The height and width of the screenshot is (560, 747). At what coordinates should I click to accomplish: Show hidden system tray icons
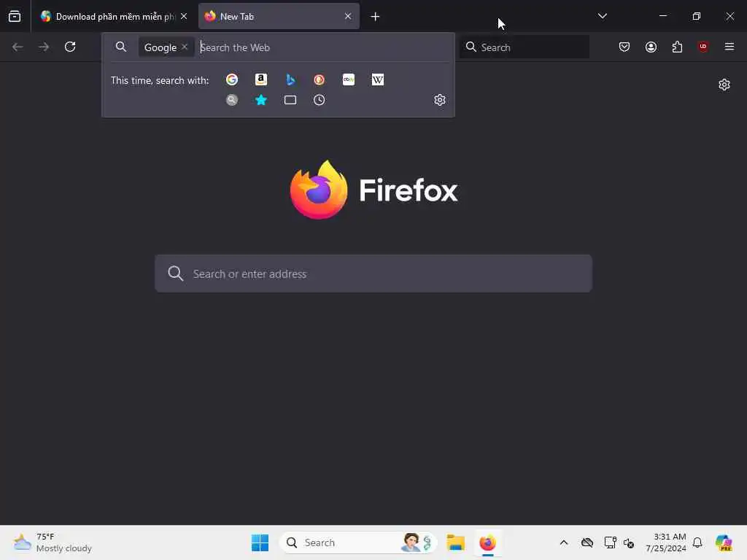pos(564,542)
